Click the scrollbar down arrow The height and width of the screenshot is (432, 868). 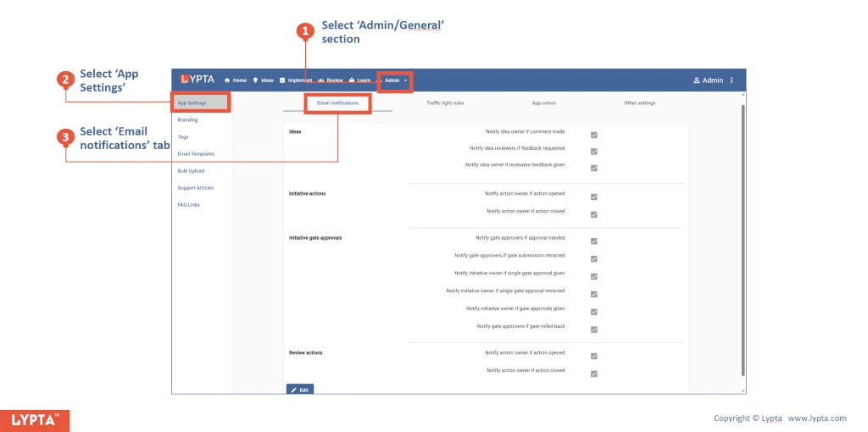tap(743, 390)
